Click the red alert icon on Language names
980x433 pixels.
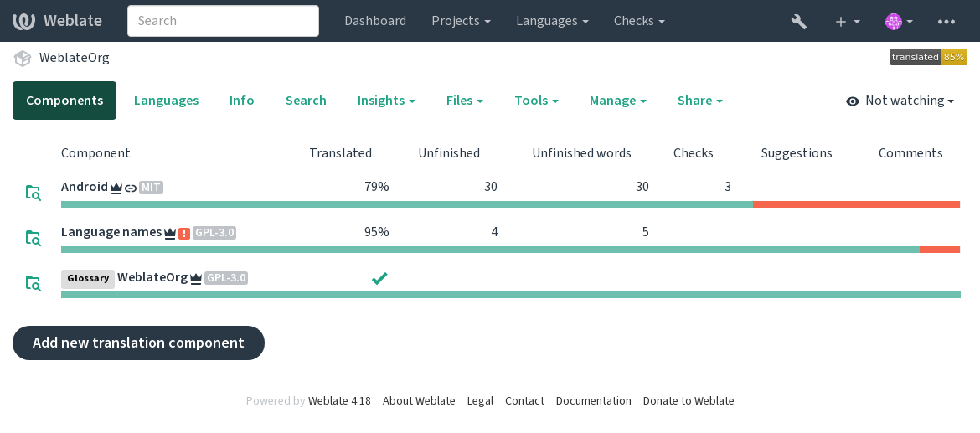[x=184, y=233]
